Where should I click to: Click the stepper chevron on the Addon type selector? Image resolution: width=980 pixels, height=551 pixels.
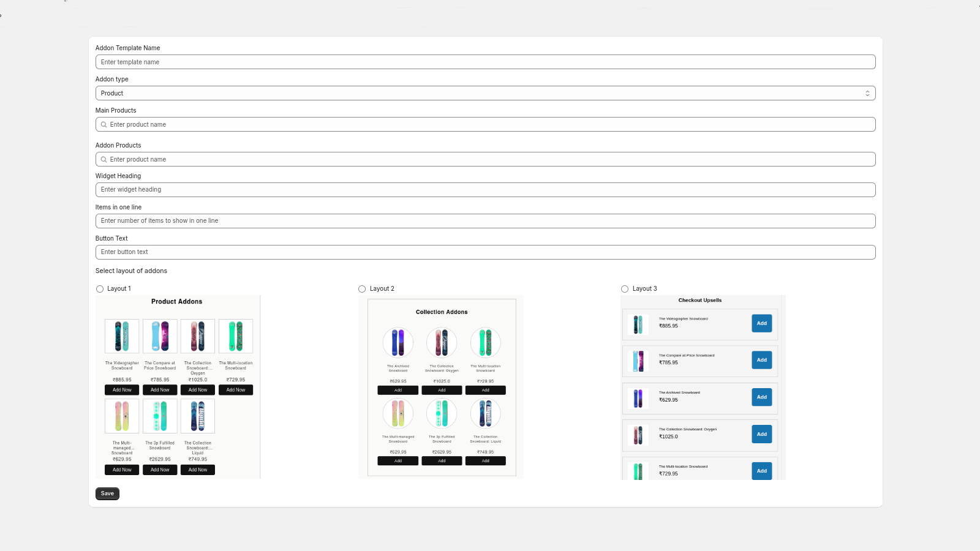click(867, 93)
